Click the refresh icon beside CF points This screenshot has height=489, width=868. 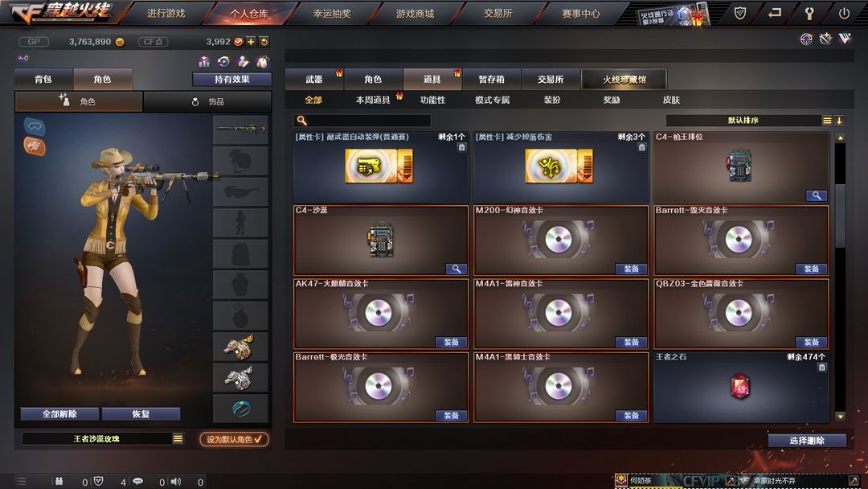pos(264,42)
